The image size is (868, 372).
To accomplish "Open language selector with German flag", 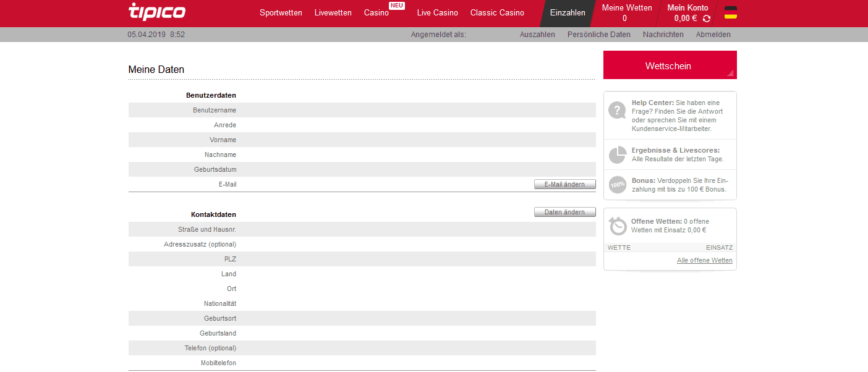I will tap(730, 12).
